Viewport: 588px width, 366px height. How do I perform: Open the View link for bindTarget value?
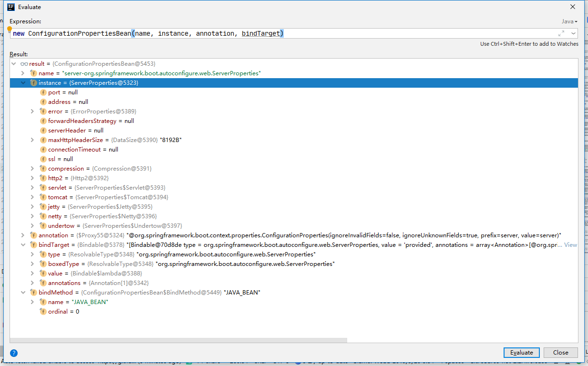pos(570,245)
